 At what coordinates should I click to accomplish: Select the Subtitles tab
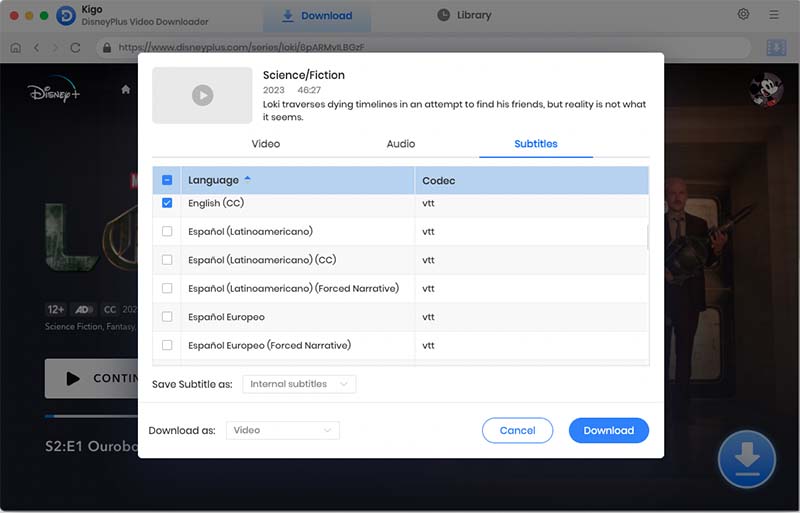tap(536, 144)
